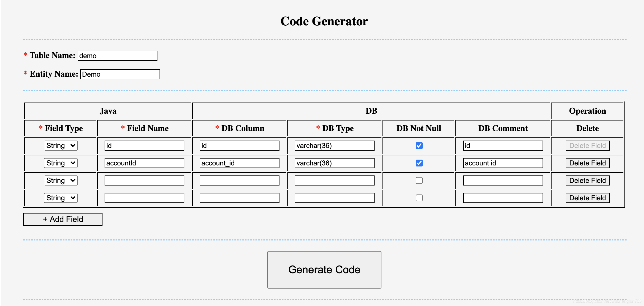644x306 pixels.
Task: Open Field Type dropdown for id row
Action: click(60, 146)
